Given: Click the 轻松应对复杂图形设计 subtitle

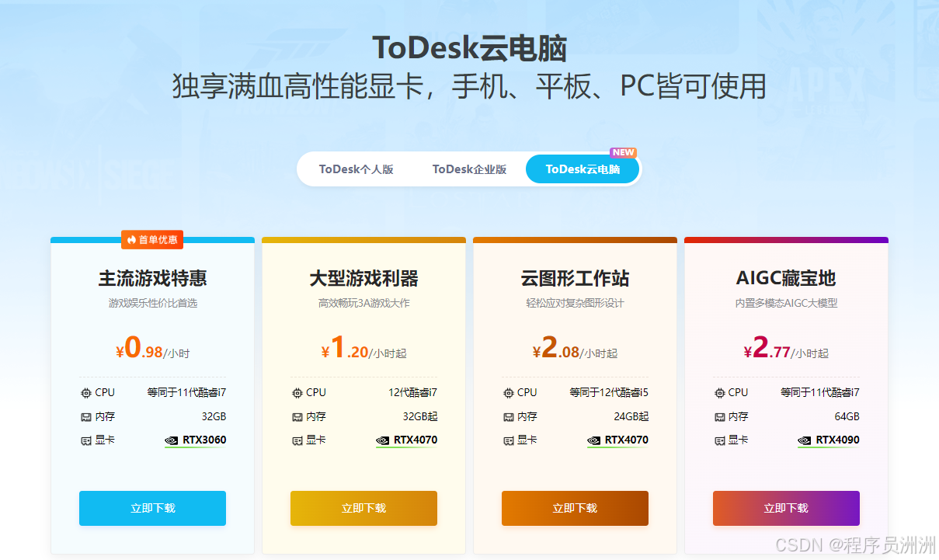Looking at the screenshot, I should (x=575, y=304).
